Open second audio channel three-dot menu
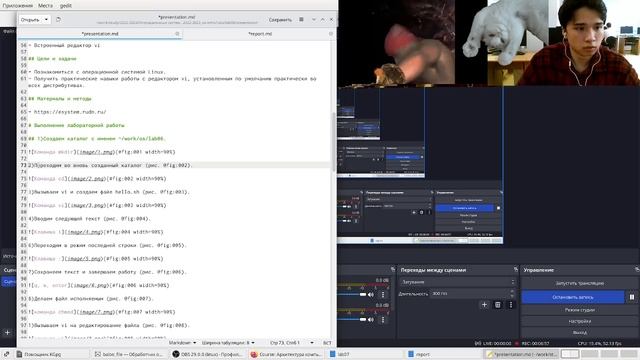 382,319
